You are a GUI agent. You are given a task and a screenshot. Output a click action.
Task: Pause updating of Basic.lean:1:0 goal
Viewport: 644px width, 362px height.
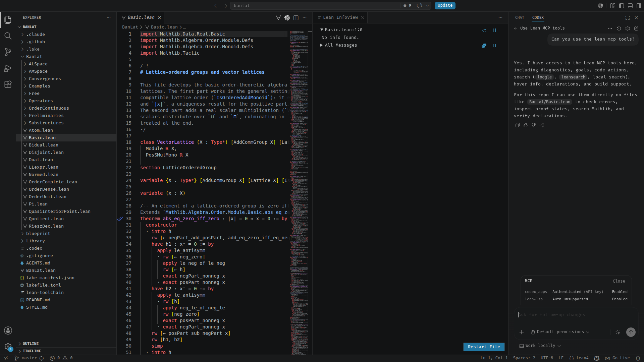point(495,30)
